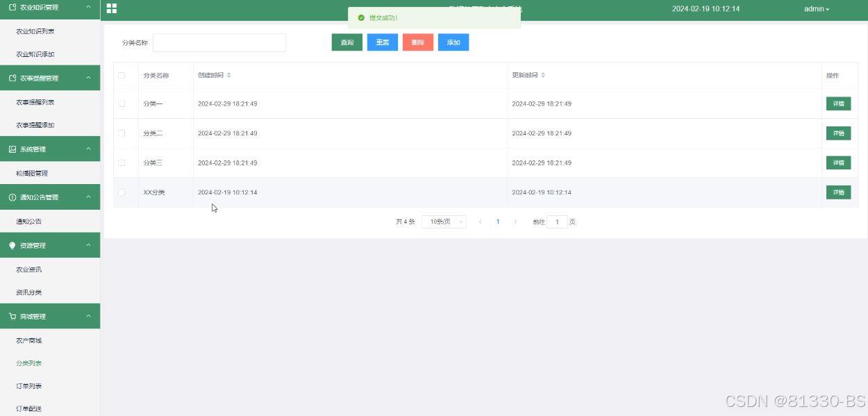Go to the previous page with the left arrow
This screenshot has width=868, height=416.
[480, 222]
